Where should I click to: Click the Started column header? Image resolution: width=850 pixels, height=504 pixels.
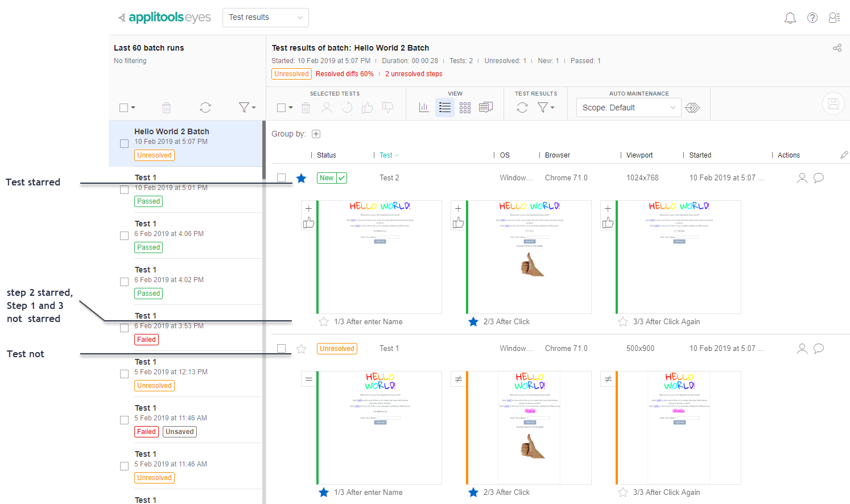pos(700,155)
